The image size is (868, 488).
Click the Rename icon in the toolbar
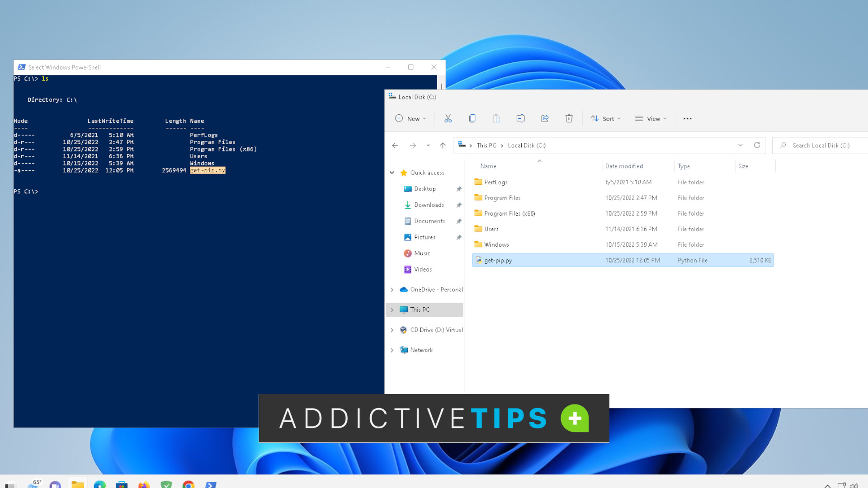pyautogui.click(x=520, y=118)
